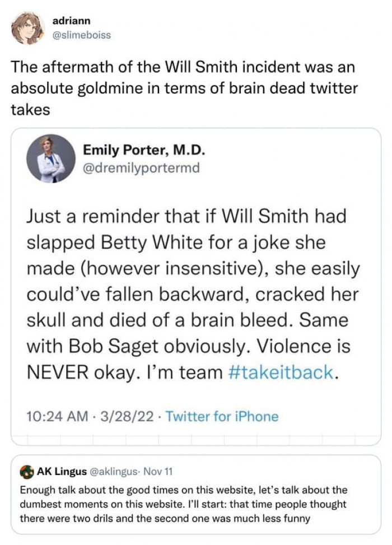
Task: Open the #takeitback hashtag
Action: click(x=282, y=374)
